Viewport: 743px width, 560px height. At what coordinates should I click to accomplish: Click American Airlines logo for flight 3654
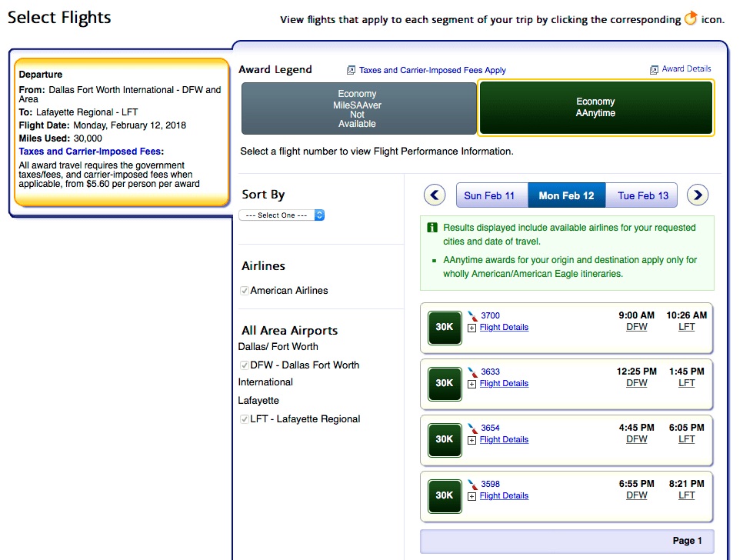[x=472, y=428]
